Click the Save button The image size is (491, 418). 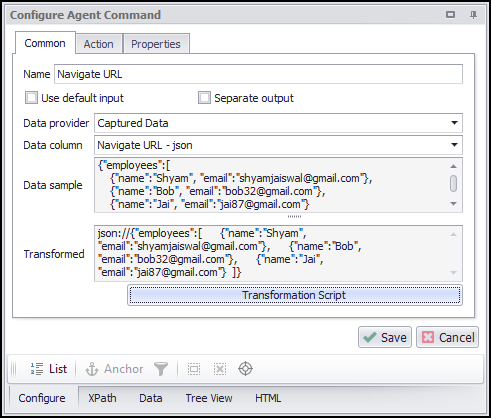[385, 337]
